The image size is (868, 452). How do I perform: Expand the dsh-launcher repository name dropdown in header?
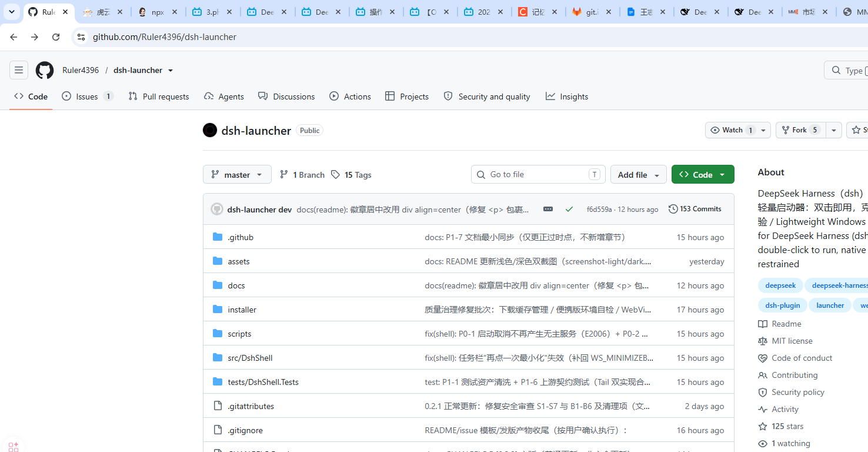tap(171, 71)
